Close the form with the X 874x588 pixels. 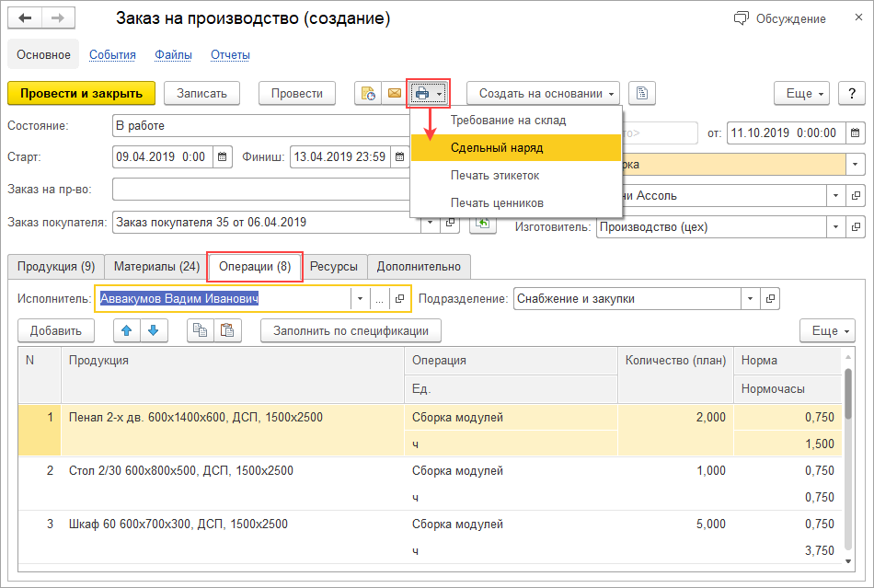coord(858,17)
